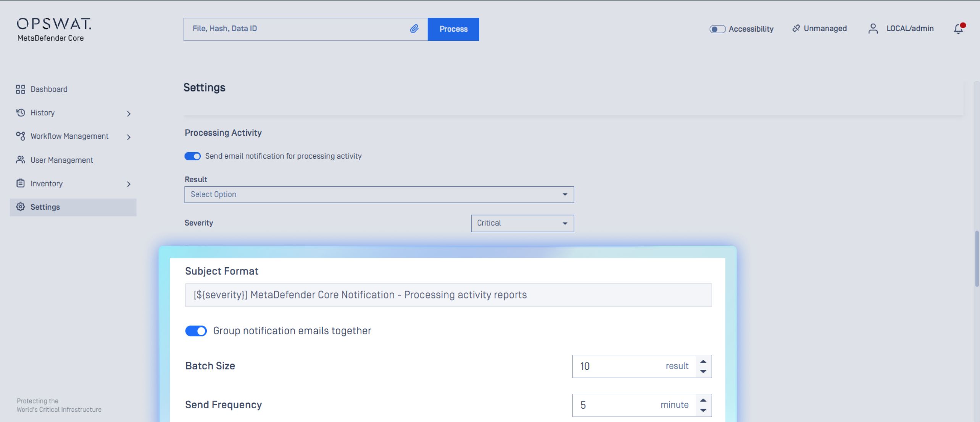Click the paperclip attach file icon
The image size is (980, 422).
[x=414, y=29]
